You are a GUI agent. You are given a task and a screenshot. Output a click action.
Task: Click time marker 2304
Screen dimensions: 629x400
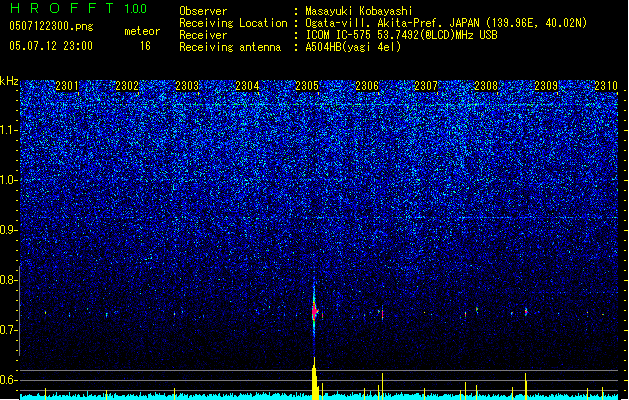tap(247, 86)
